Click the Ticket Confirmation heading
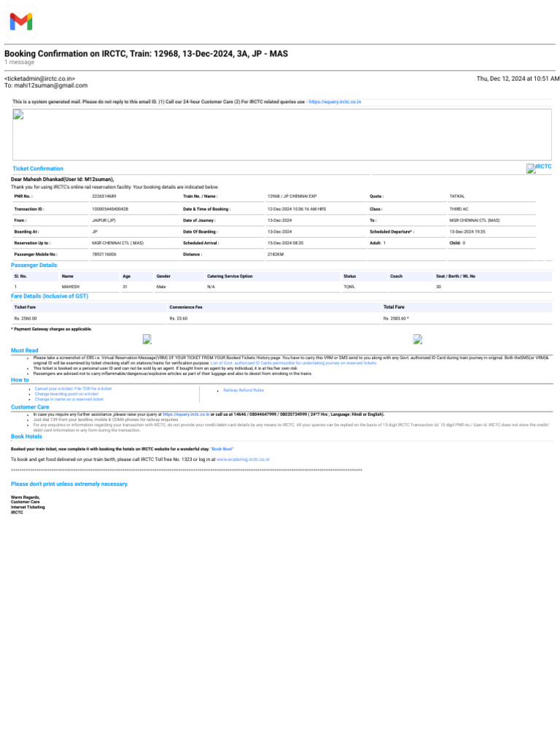 [38, 169]
